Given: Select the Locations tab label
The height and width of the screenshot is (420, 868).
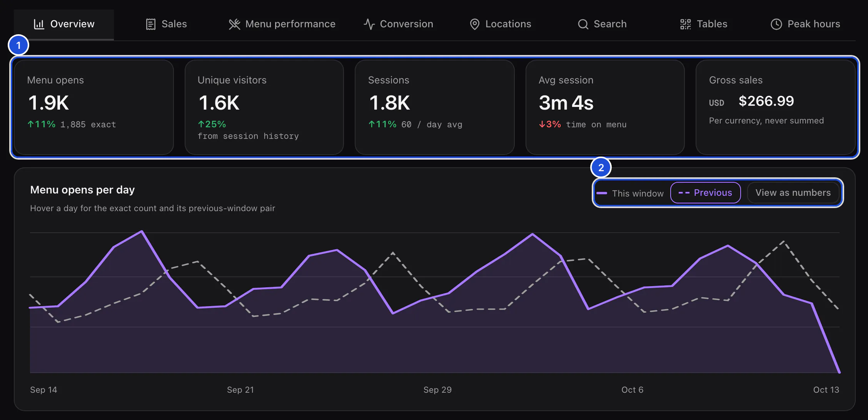Looking at the screenshot, I should pos(508,24).
